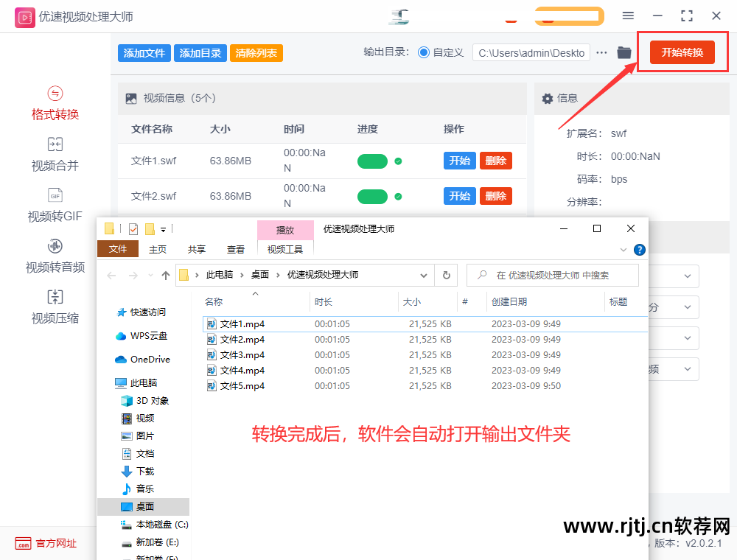
Task: Click the Explorer forward arrow
Action: 133,276
